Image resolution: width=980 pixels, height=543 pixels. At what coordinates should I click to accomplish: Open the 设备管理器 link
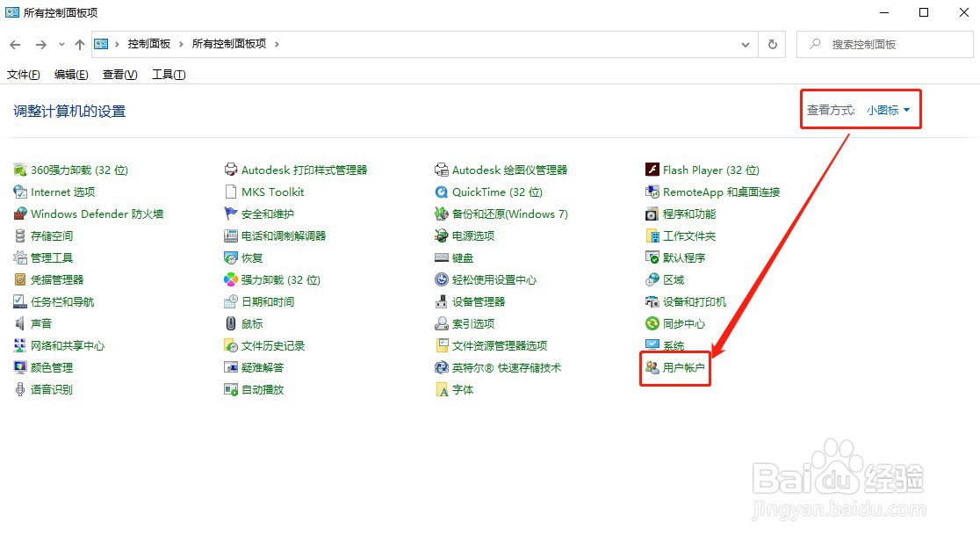coord(479,301)
